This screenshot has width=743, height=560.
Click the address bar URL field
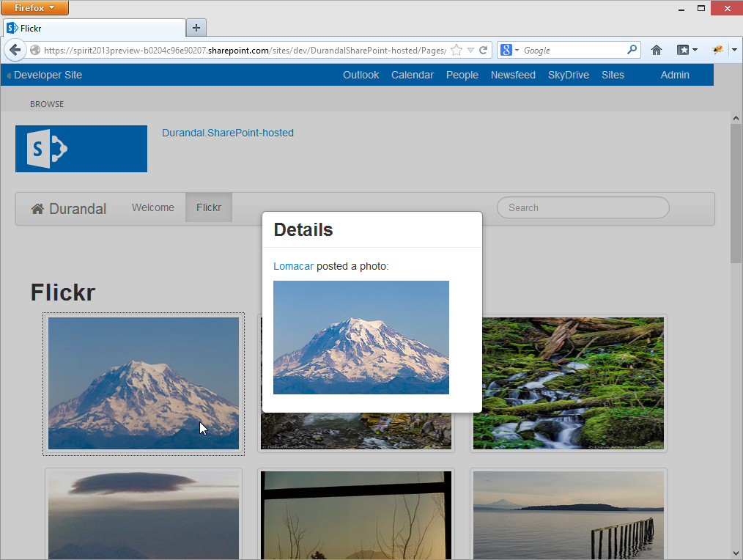[245, 51]
